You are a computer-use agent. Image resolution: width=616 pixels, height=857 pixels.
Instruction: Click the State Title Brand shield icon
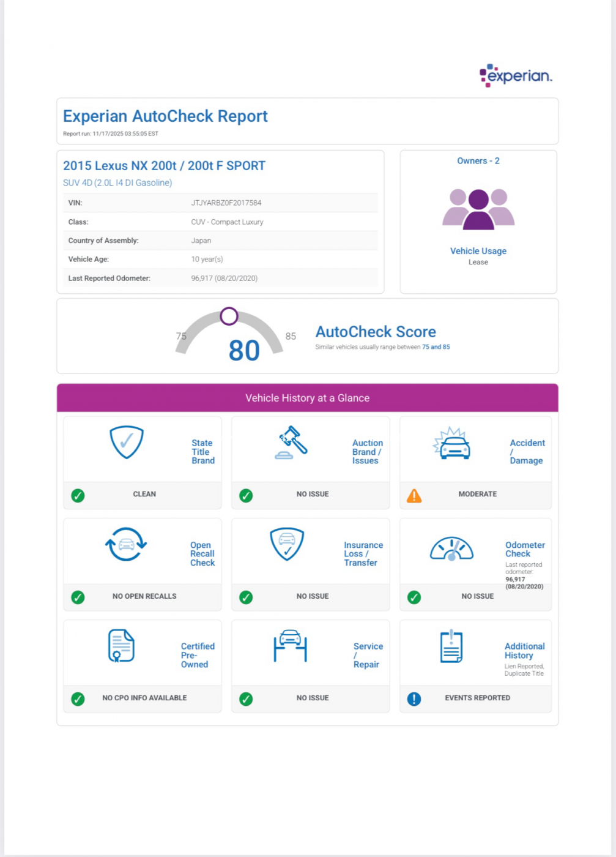(127, 442)
